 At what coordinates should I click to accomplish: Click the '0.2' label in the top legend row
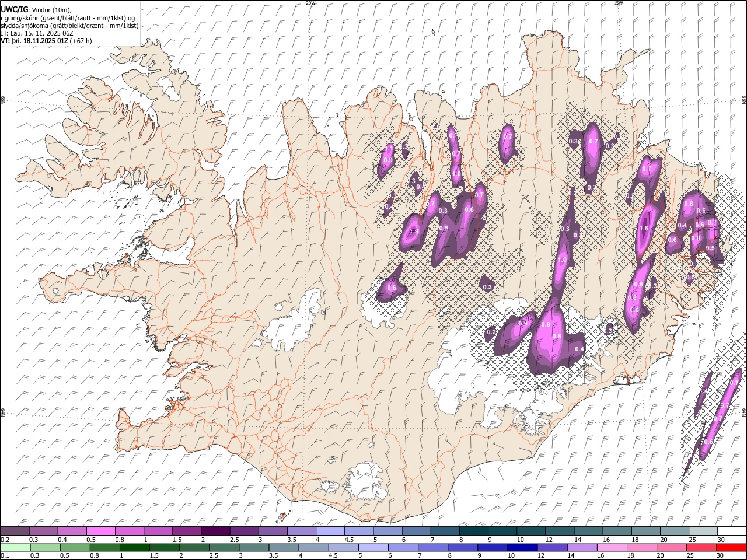pyautogui.click(x=5, y=540)
